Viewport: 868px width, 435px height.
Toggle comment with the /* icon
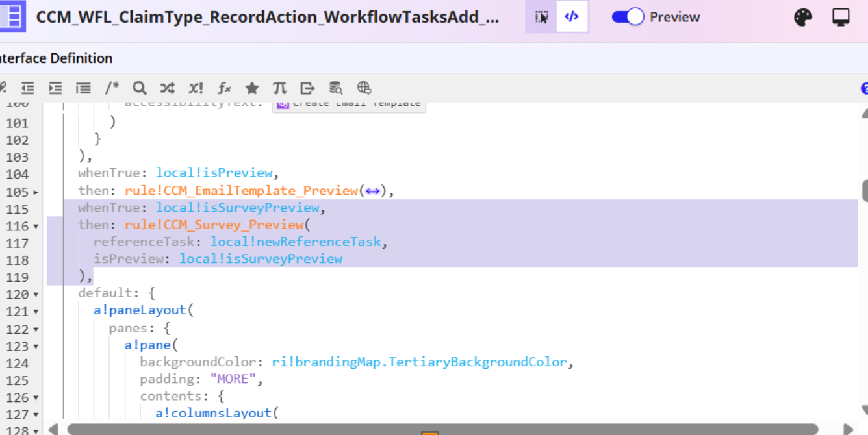click(x=112, y=88)
